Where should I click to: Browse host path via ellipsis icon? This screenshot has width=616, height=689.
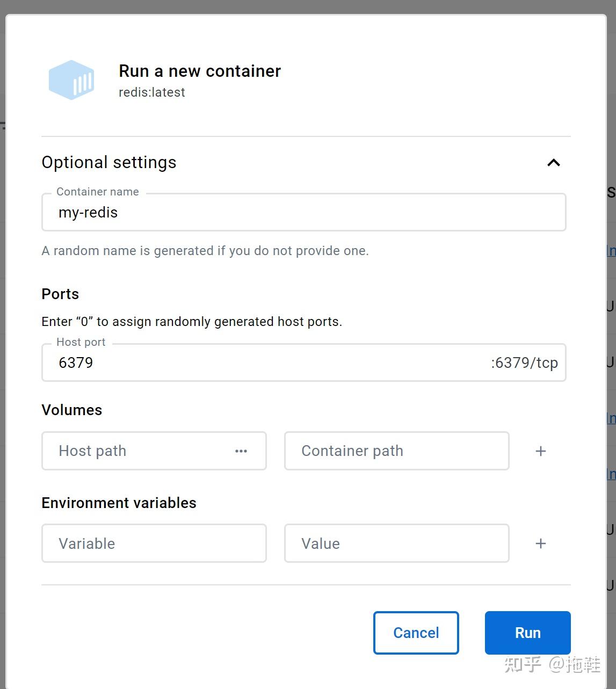coord(241,451)
